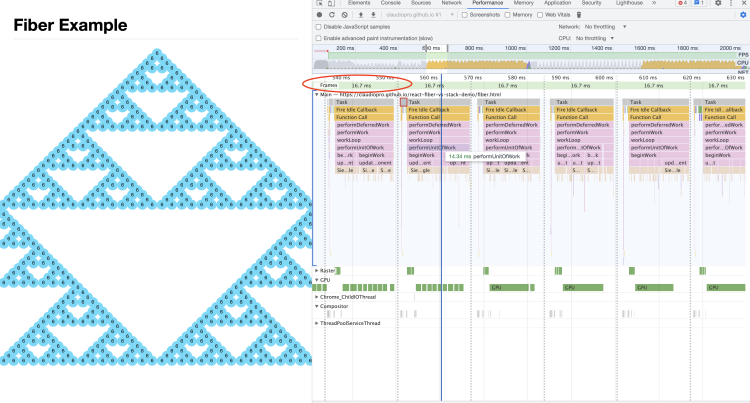The width and height of the screenshot is (750, 403).
Task: Enable the Memory checkbox in the toolbar
Action: (x=507, y=15)
